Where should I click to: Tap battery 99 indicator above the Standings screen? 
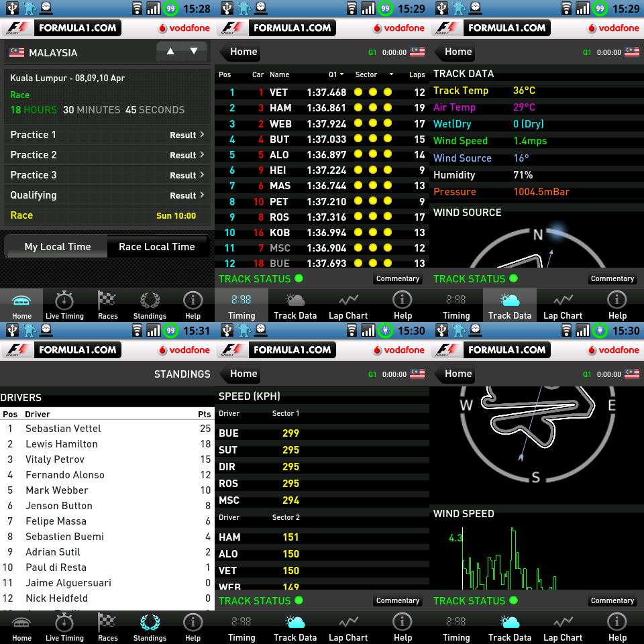pos(170,331)
